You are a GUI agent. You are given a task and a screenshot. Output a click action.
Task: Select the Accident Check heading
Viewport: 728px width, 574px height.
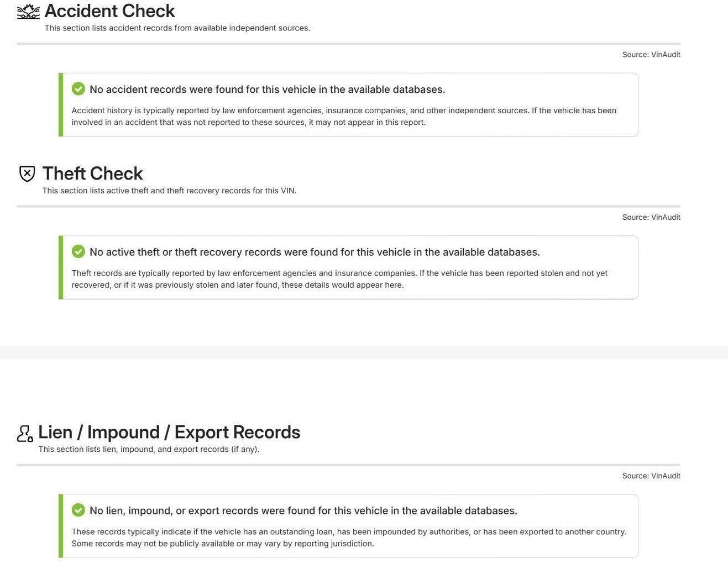point(109,11)
